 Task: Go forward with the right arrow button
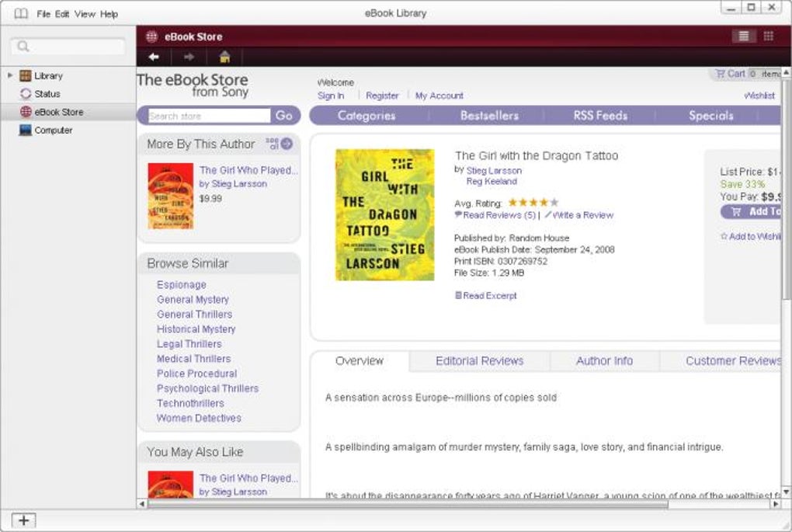189,57
